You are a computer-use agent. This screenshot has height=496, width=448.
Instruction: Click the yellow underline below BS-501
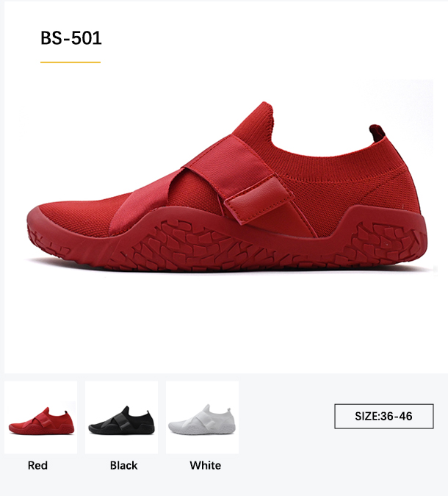click(71, 62)
